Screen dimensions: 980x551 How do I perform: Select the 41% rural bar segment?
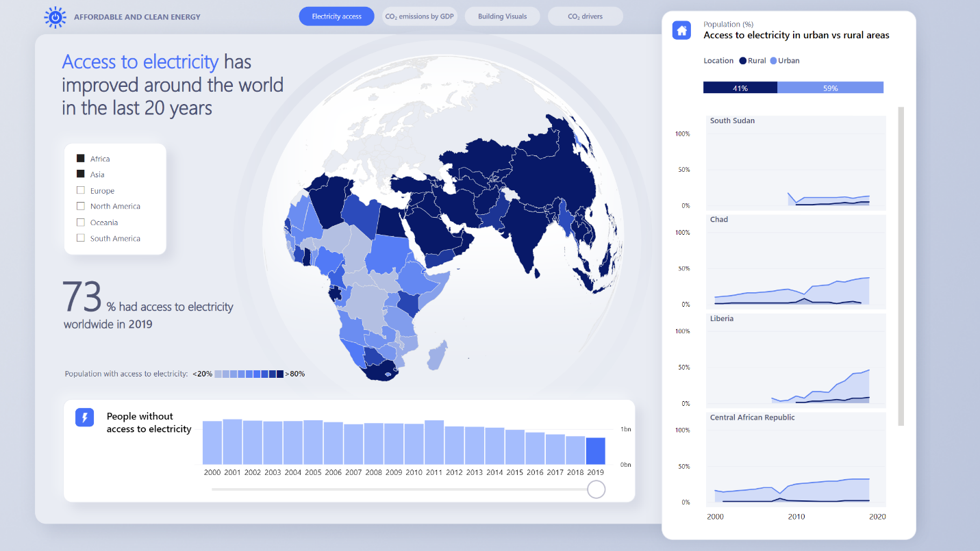[740, 88]
